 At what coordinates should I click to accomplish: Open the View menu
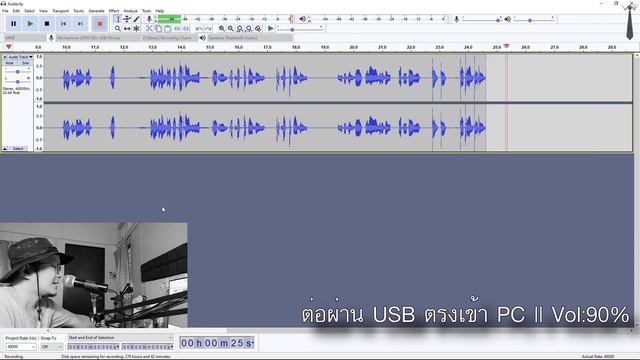coord(43,11)
